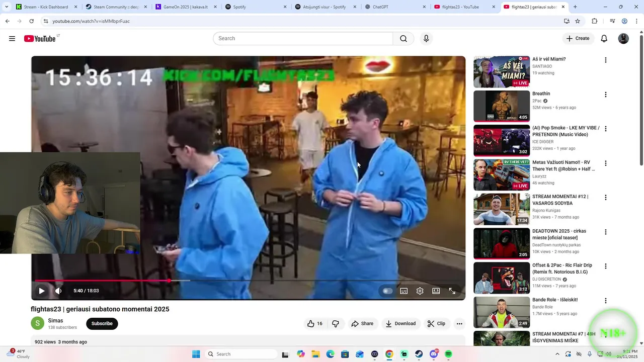Open YouTube notifications bell
Image resolution: width=644 pixels, height=362 pixels.
click(604, 39)
